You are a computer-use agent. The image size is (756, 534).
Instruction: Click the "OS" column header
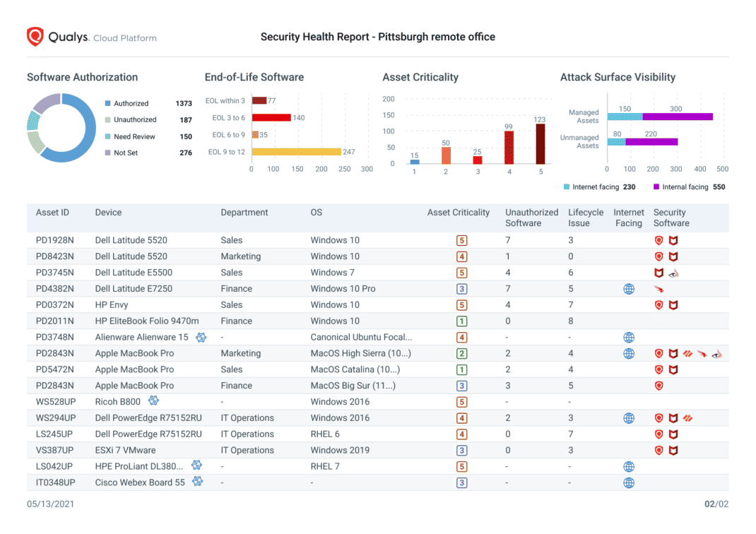point(317,213)
